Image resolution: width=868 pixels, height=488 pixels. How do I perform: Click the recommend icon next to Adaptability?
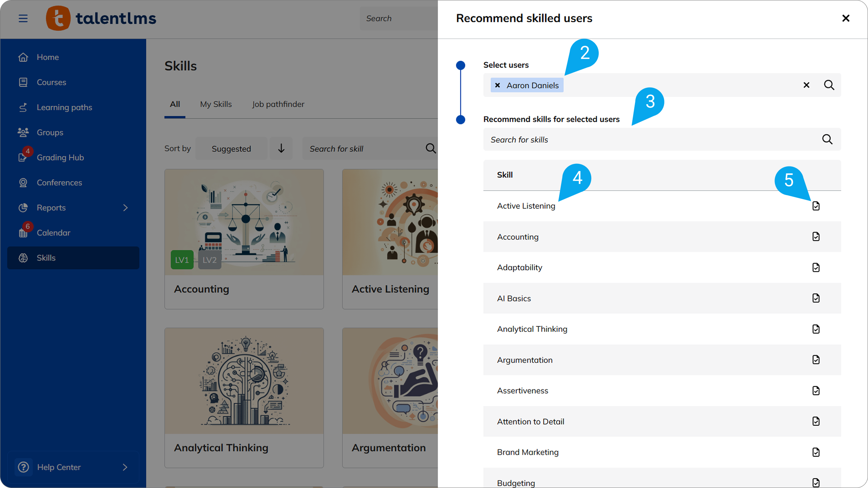click(816, 268)
